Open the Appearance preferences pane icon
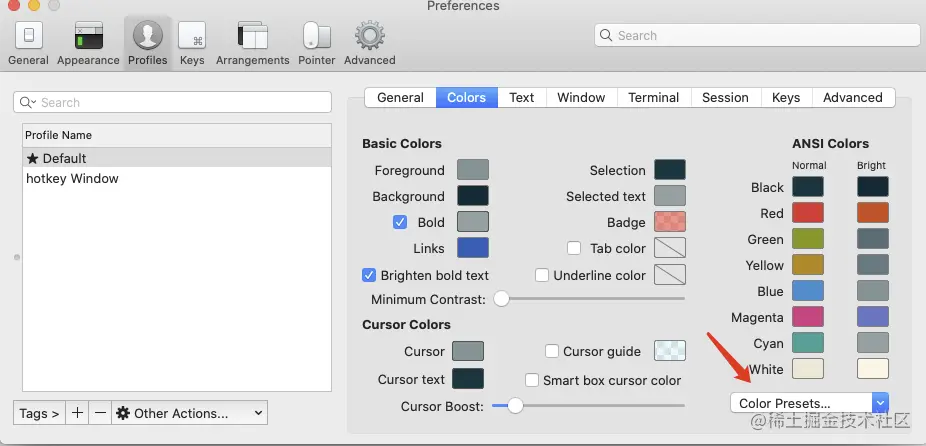 point(89,35)
